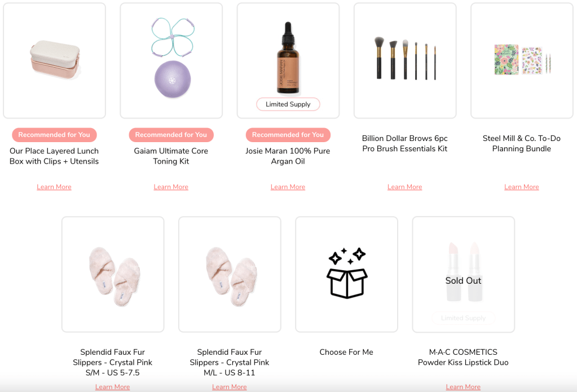Open Learn More under M/L slippers
This screenshot has width=577, height=392.
coord(229,387)
